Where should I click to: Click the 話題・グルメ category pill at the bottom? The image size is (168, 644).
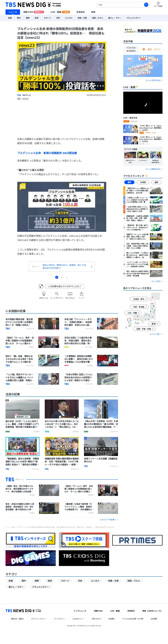point(134,581)
